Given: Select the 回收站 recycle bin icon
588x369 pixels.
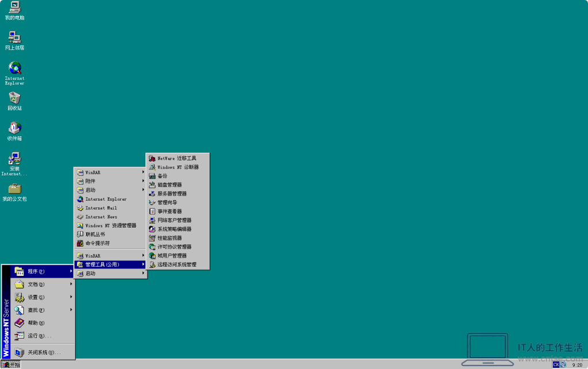Looking at the screenshot, I should 14,101.
